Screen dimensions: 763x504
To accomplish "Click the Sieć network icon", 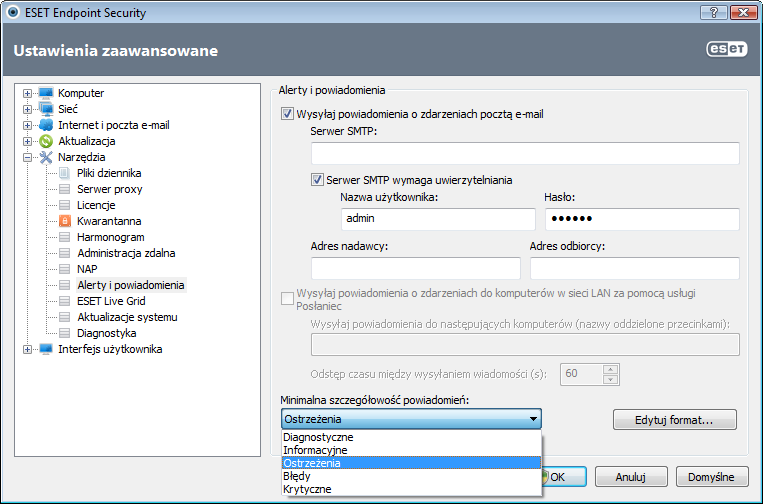I will 46,109.
